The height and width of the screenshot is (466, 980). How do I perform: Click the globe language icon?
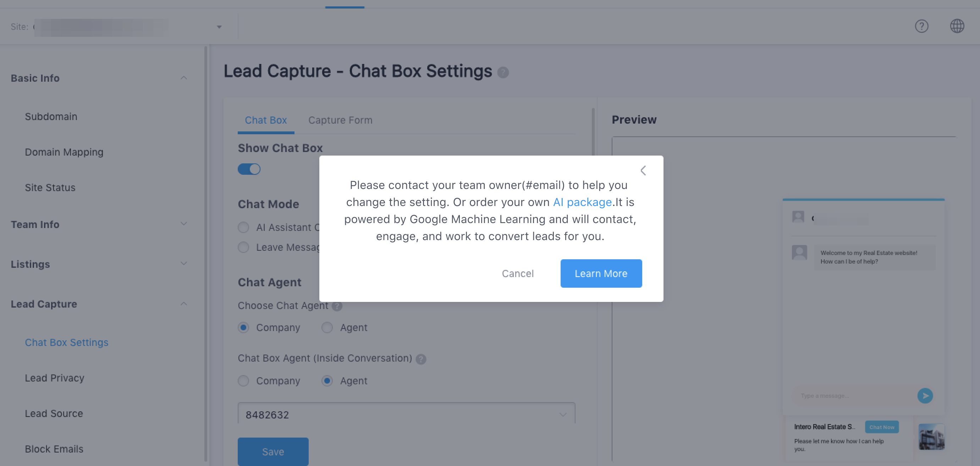coord(957,26)
